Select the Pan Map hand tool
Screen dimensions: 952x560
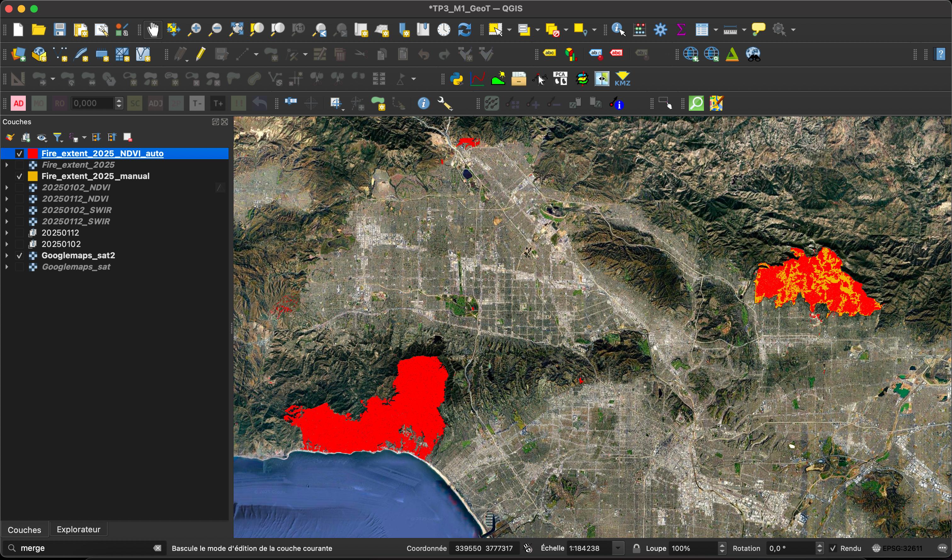[153, 30]
